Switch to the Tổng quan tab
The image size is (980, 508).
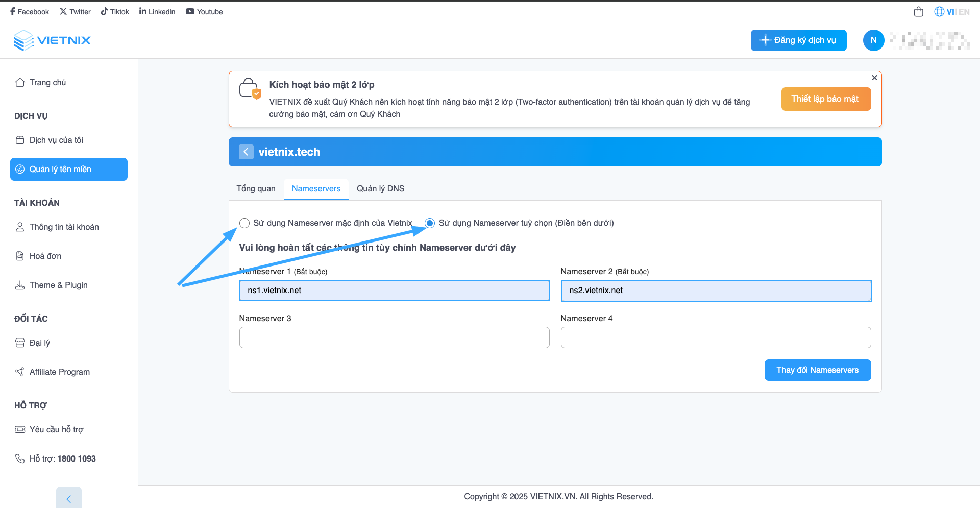256,189
